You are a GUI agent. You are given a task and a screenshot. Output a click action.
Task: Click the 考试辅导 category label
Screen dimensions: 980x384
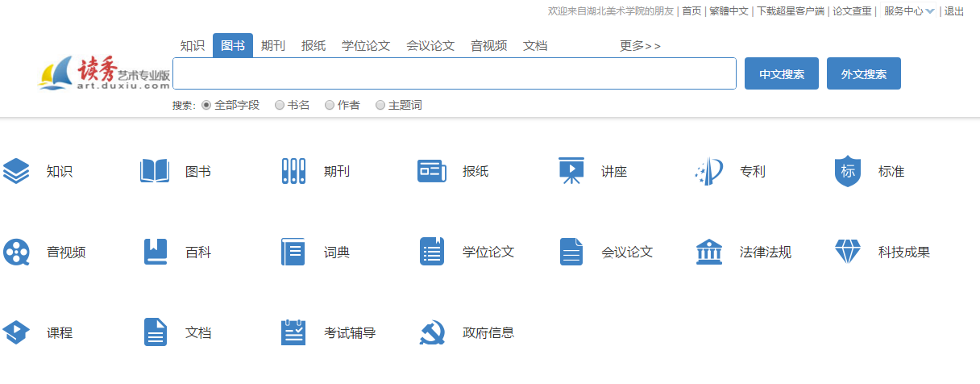click(x=350, y=332)
